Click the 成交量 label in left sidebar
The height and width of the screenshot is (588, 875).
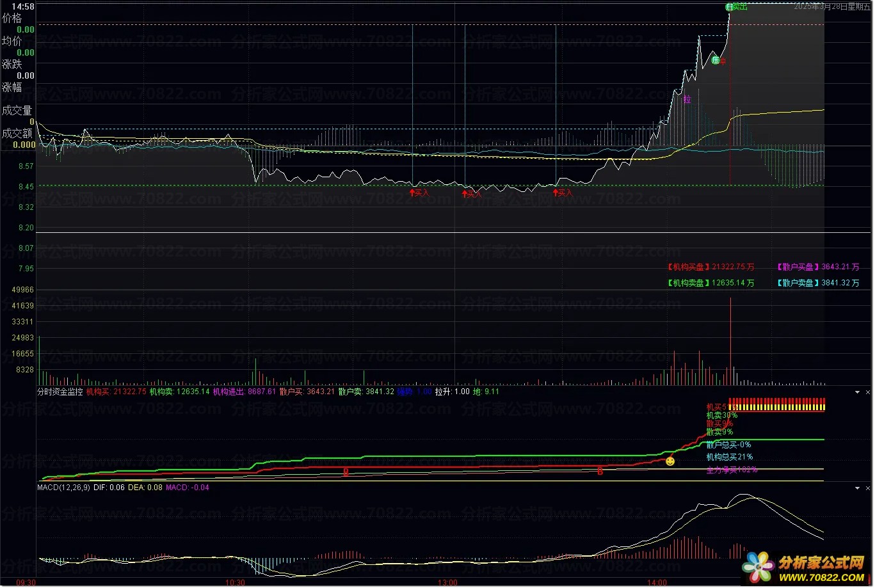tap(17, 111)
